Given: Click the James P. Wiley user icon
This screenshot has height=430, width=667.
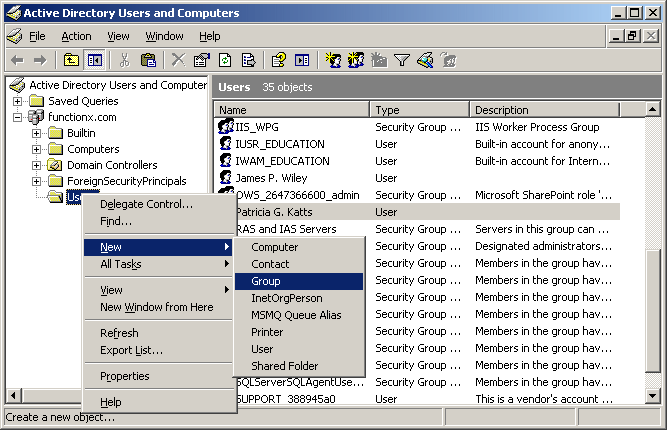Looking at the screenshot, I should click(225, 178).
